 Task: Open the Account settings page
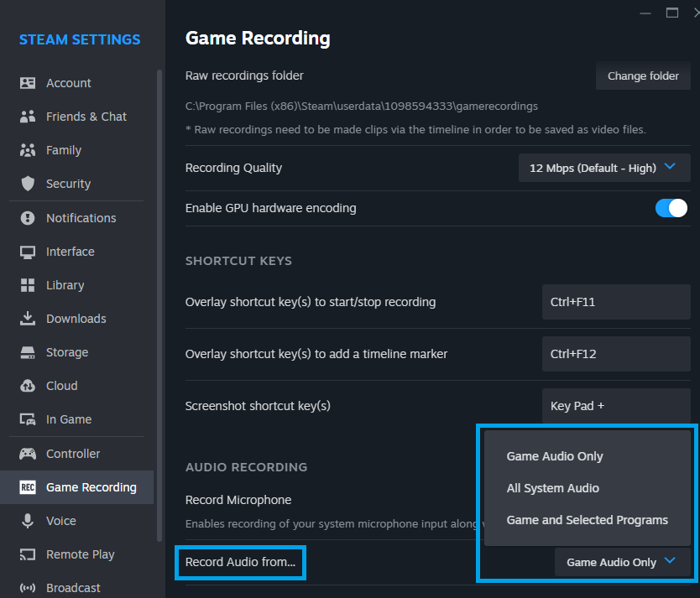tap(76, 83)
